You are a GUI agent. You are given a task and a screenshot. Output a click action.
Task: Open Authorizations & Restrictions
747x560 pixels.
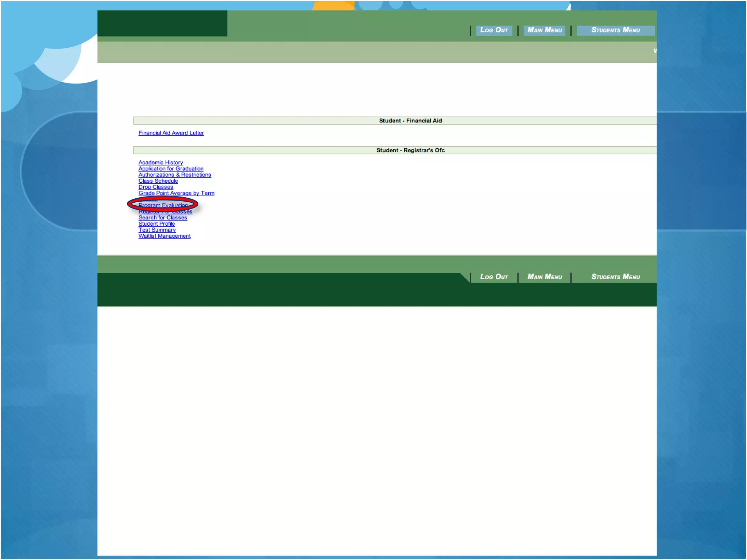pos(174,175)
